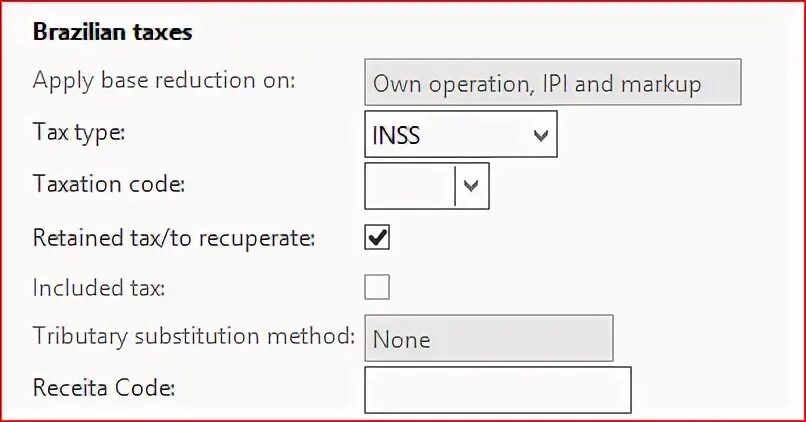Select the Apply base reduction on field
Image resolution: width=806 pixels, height=422 pixels.
pyautogui.click(x=552, y=83)
